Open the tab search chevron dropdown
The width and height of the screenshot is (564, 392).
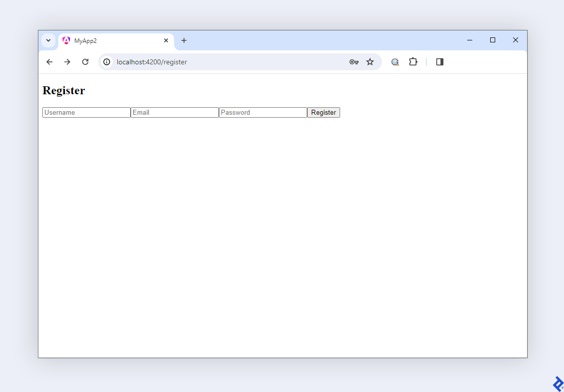pos(48,40)
